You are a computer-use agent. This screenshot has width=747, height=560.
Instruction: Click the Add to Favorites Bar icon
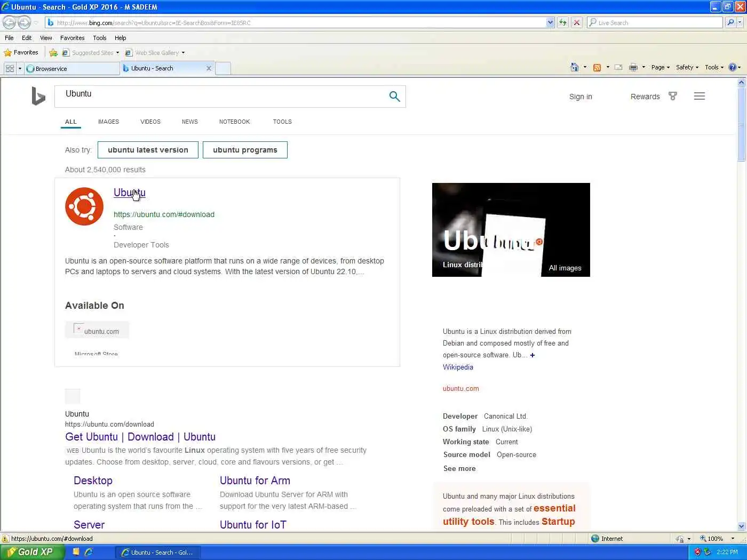pos(53,52)
